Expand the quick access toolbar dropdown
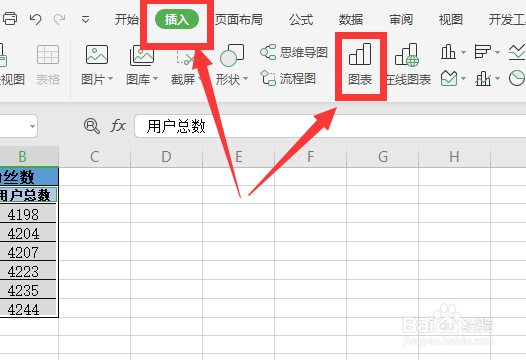This screenshot has height=360, width=526. [x=86, y=20]
